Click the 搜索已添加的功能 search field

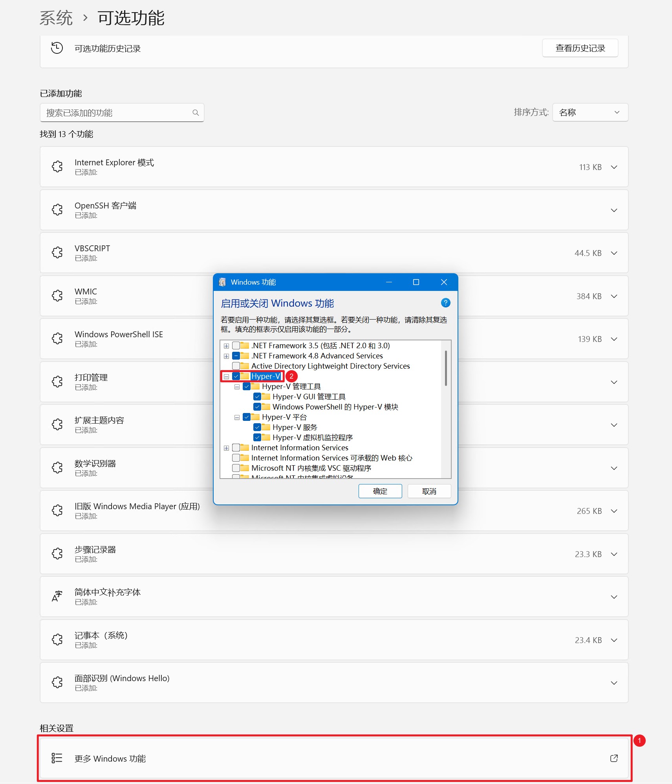[x=122, y=113]
